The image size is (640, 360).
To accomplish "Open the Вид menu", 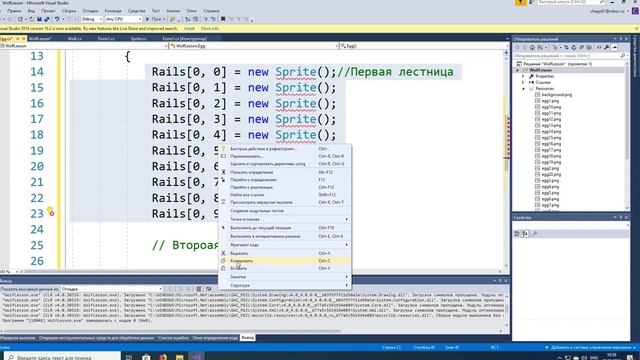I will 31,11.
